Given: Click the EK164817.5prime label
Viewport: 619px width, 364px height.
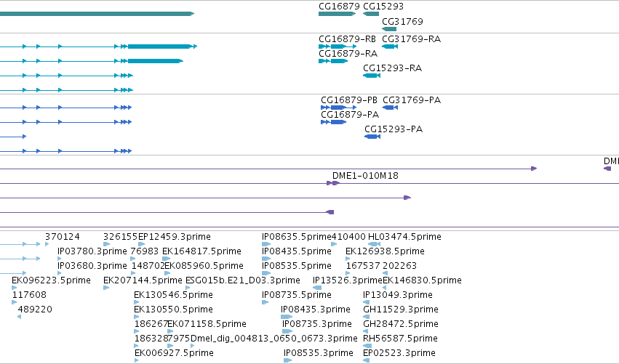Looking at the screenshot, I should [x=201, y=251].
